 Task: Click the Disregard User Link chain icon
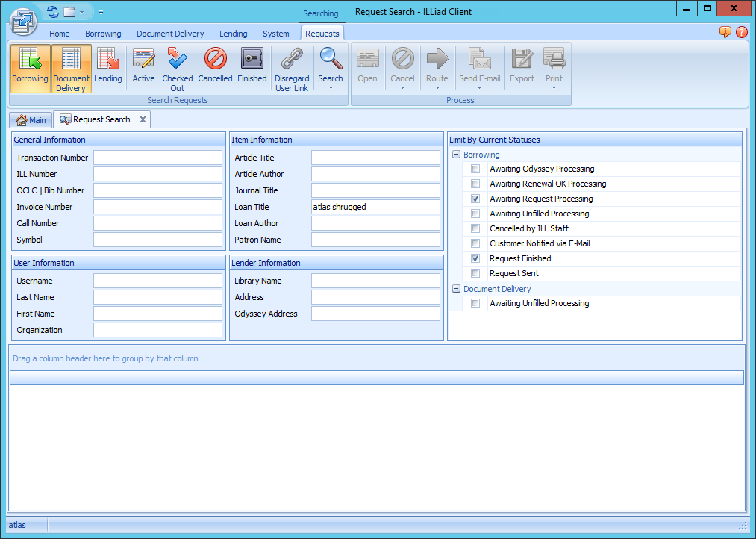coord(291,60)
